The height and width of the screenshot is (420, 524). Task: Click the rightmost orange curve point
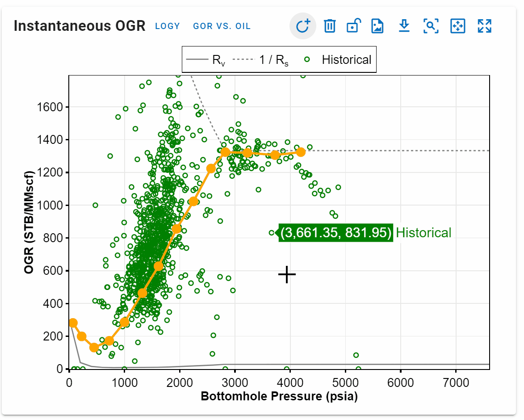click(x=301, y=152)
